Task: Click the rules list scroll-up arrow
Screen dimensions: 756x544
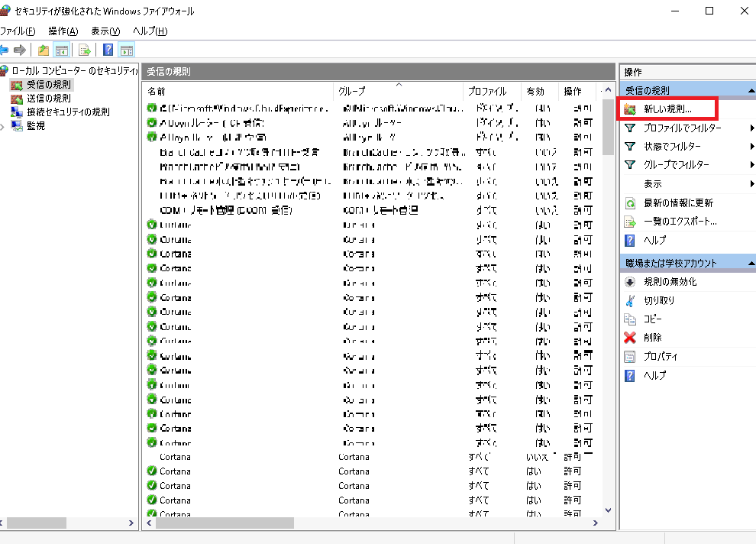Action: click(608, 90)
